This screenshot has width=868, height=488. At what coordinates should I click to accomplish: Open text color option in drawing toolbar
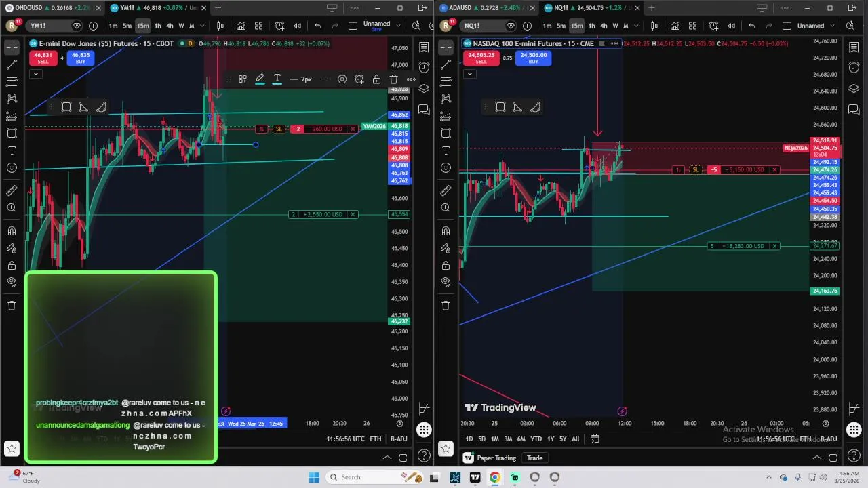tap(277, 79)
